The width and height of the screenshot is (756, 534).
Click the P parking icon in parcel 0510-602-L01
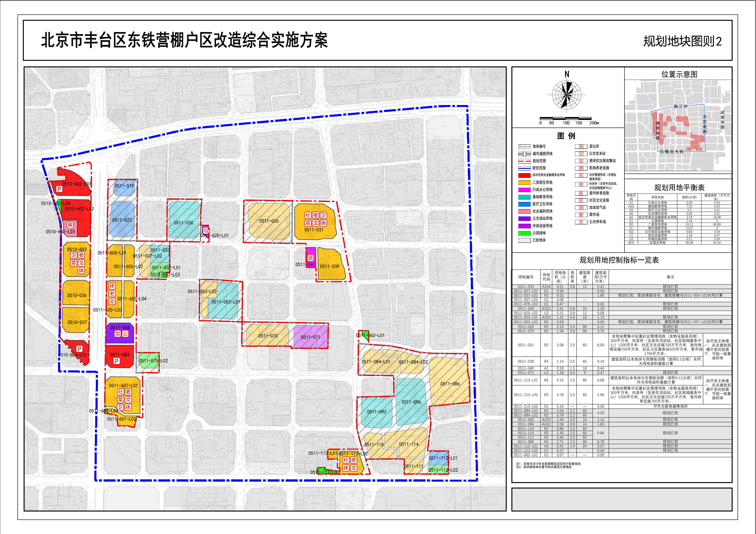click(x=59, y=189)
